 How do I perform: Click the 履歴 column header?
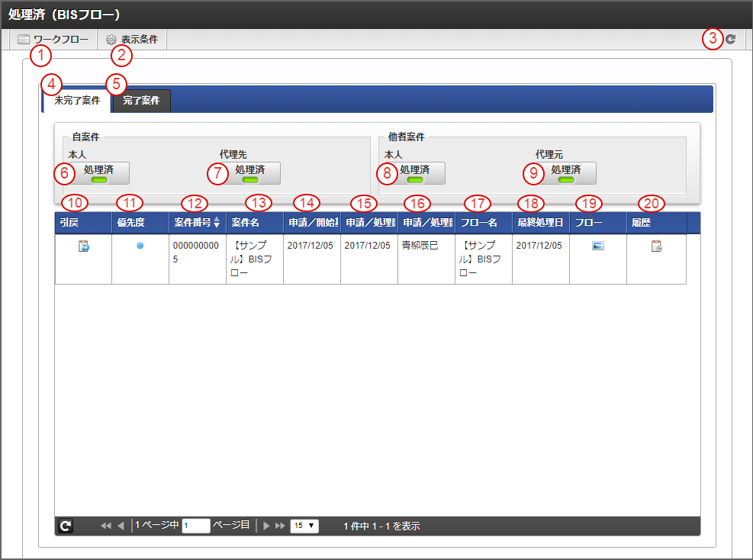coord(656,223)
